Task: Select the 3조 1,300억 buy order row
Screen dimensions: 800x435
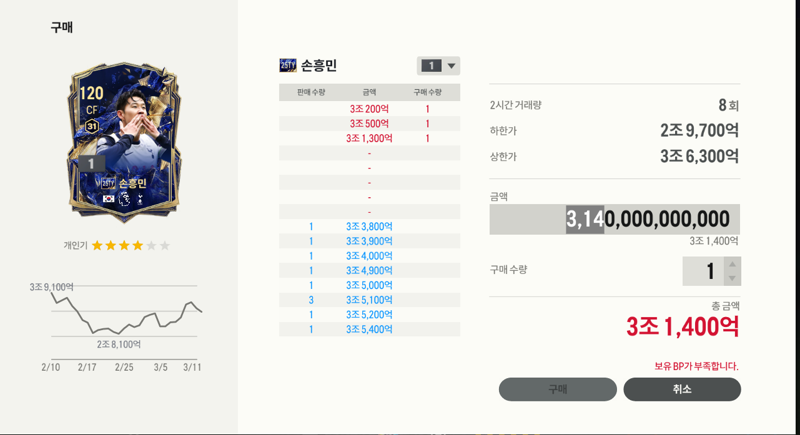Action: click(x=369, y=138)
